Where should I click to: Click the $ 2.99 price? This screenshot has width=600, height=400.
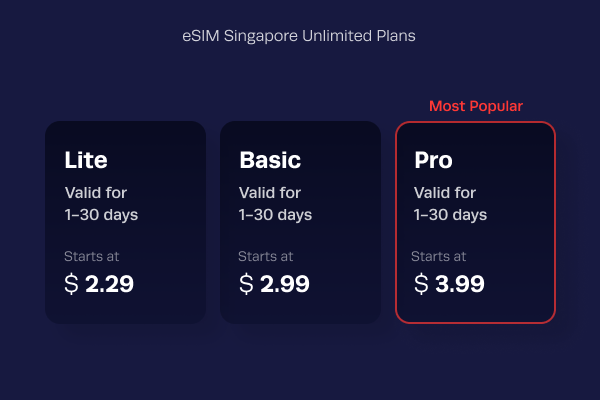(274, 284)
